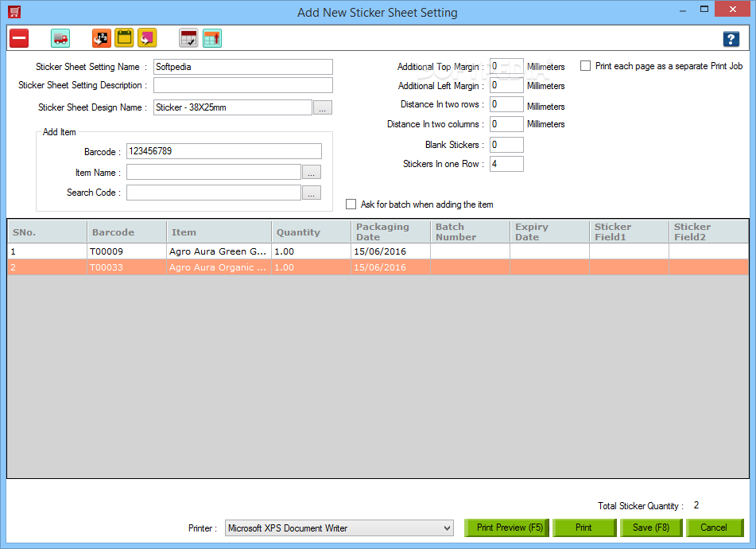
Task: Click SNo. cell 1 in first row
Action: [x=47, y=251]
